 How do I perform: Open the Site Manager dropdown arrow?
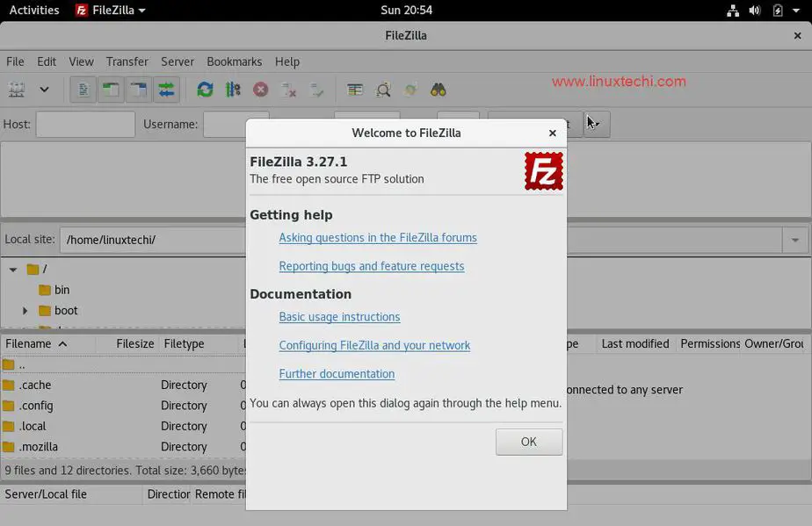click(x=45, y=90)
